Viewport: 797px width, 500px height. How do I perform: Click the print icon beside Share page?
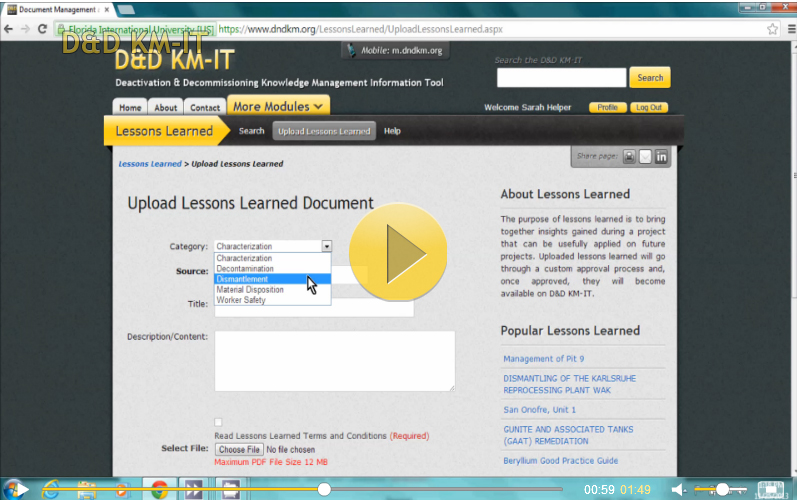pos(629,157)
